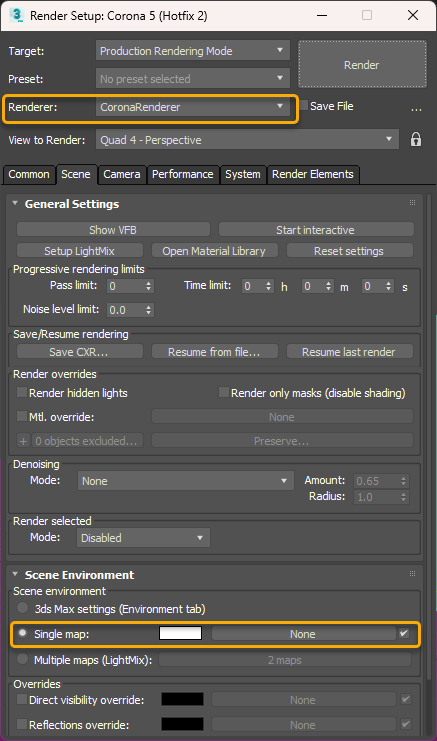Click the 3ds Max app icon in title bar
Screen dimensions: 437x741
click(16, 15)
